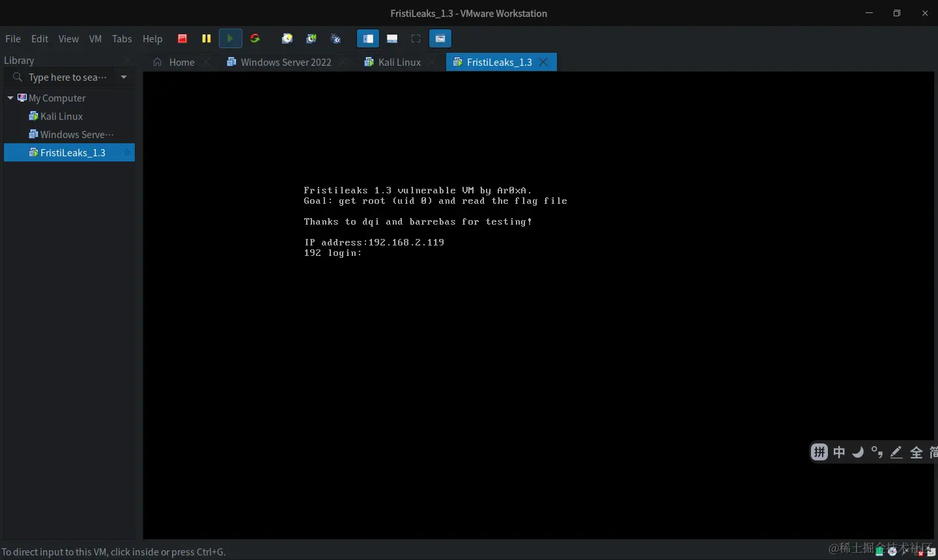This screenshot has height=560, width=938.
Task: Select Windows Server in the library tree
Action: [77, 134]
